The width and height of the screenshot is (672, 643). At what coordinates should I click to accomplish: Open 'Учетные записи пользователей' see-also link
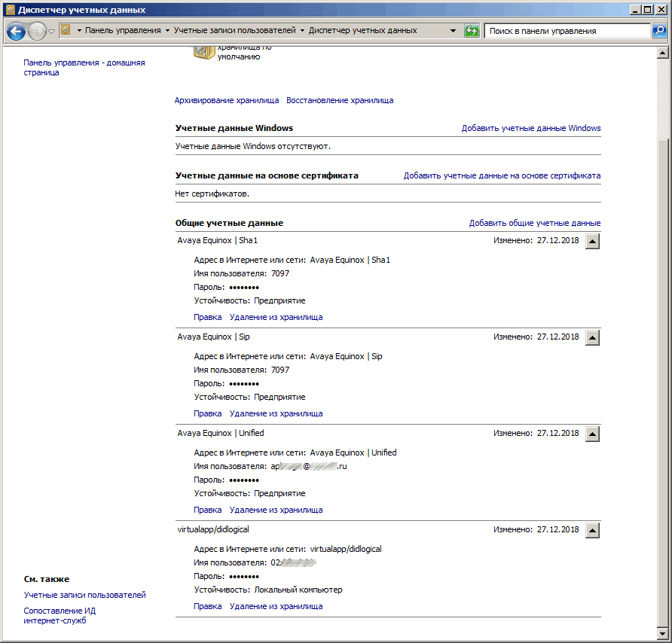pyautogui.click(x=85, y=595)
